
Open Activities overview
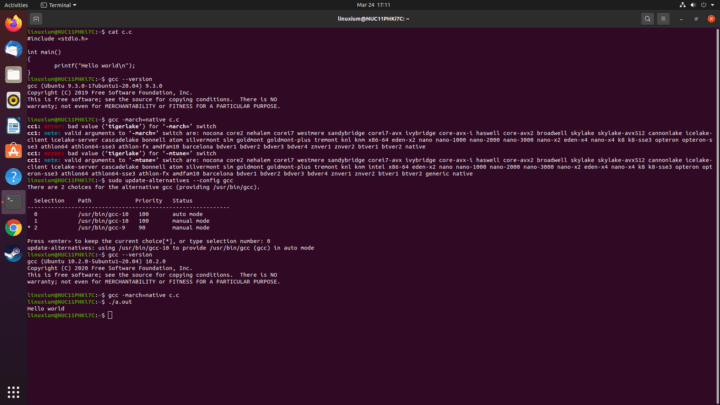click(x=16, y=5)
